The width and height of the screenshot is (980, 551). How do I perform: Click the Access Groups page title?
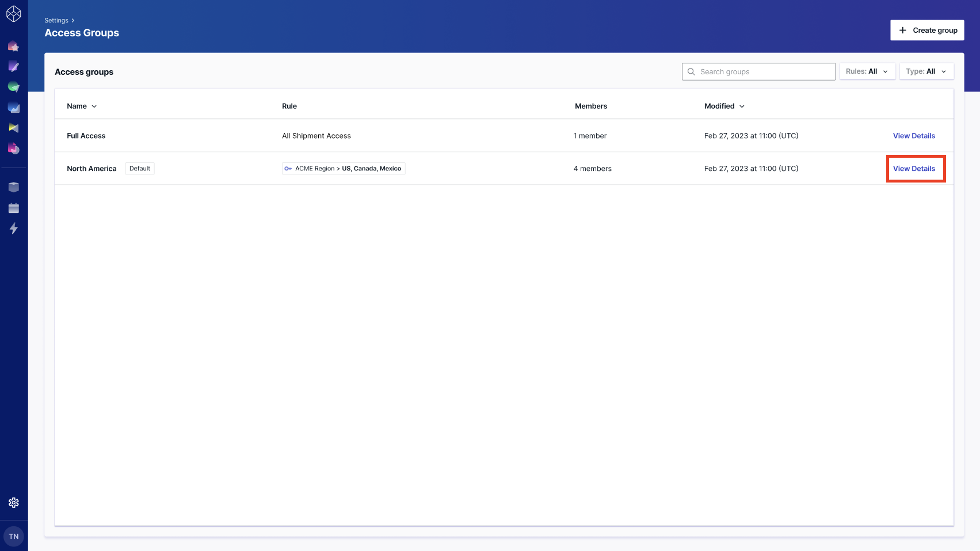82,33
